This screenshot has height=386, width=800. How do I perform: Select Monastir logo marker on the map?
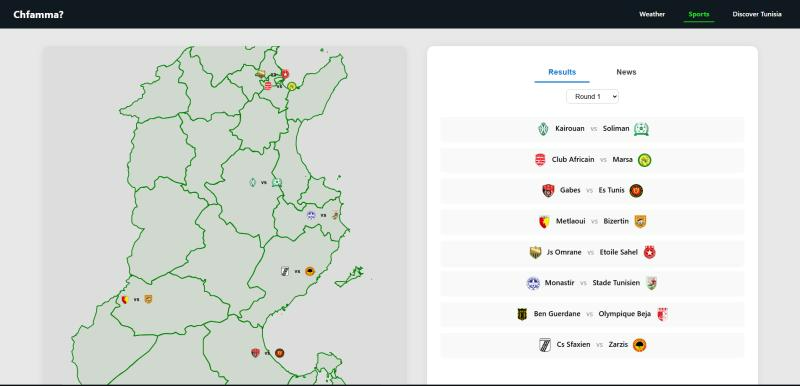(x=311, y=215)
